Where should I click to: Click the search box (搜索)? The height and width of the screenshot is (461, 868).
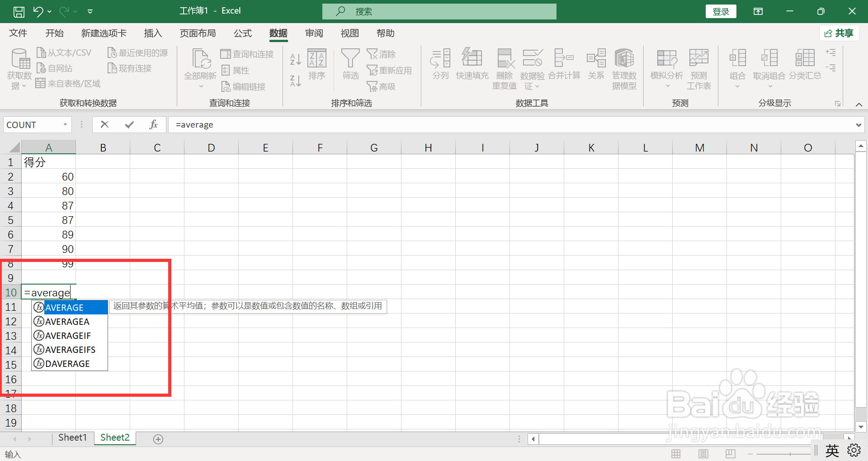[439, 11]
